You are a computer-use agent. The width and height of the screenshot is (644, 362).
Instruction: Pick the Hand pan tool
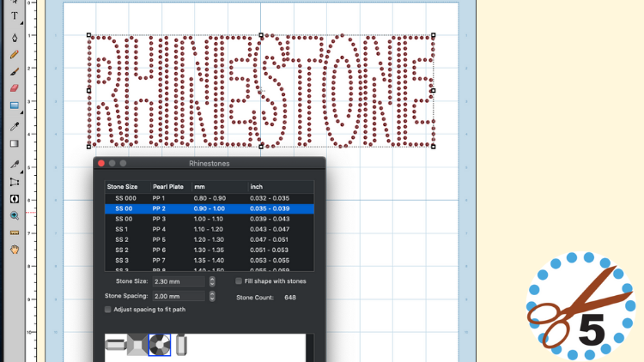coord(15,250)
